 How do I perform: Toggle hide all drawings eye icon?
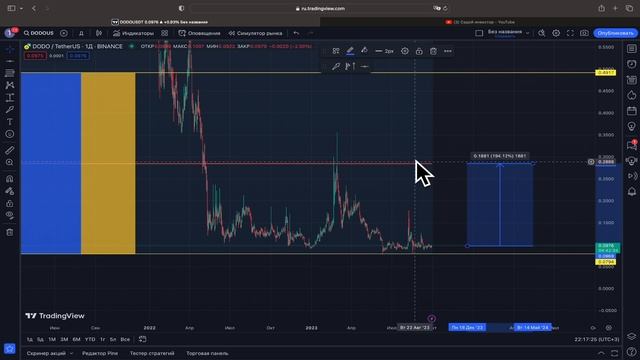point(10,216)
